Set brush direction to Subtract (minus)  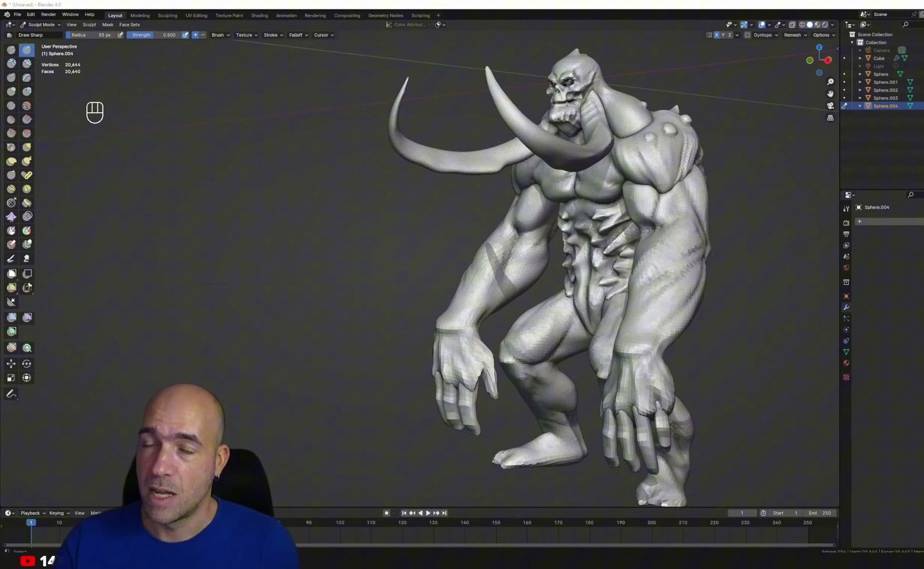click(203, 35)
